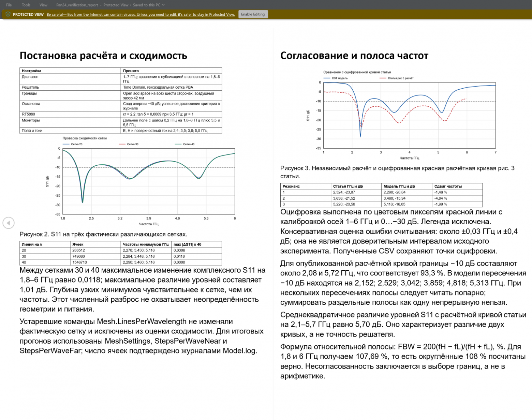Click the CST versus article comparison chart
Image resolution: width=532 pixels, height=420 pixels.
point(401,115)
